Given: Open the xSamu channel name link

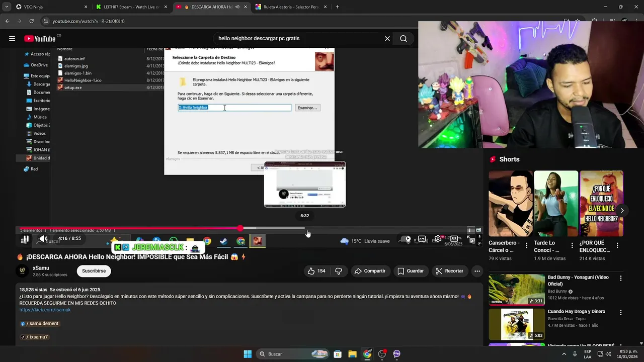Looking at the screenshot, I should (41, 268).
